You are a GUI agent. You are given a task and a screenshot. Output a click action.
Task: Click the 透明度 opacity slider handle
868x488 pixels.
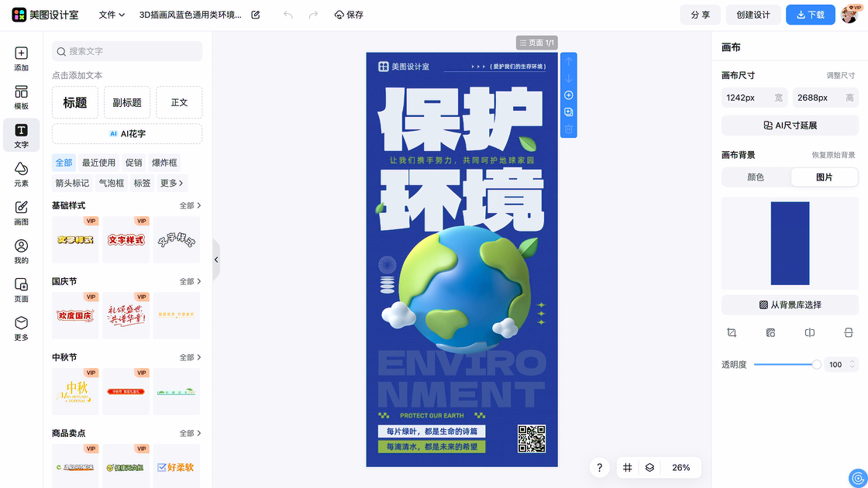coord(816,364)
